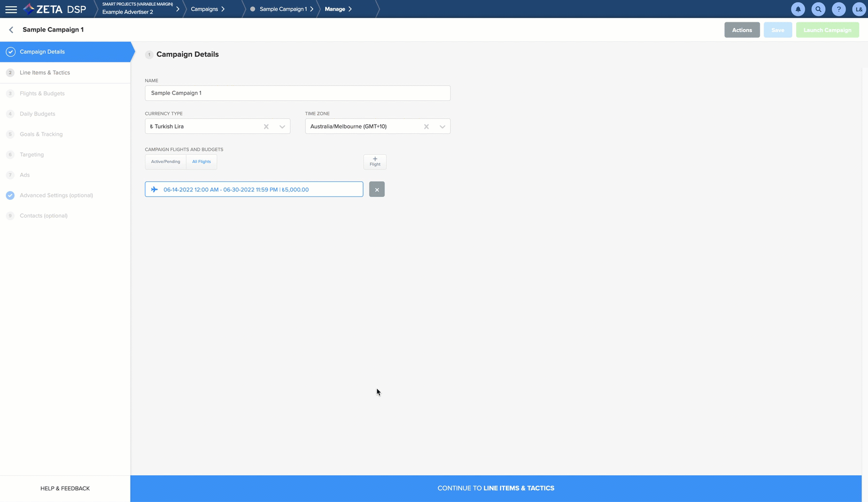868x502 pixels.
Task: Switch to the Active/Pending flights tab
Action: [x=166, y=162]
